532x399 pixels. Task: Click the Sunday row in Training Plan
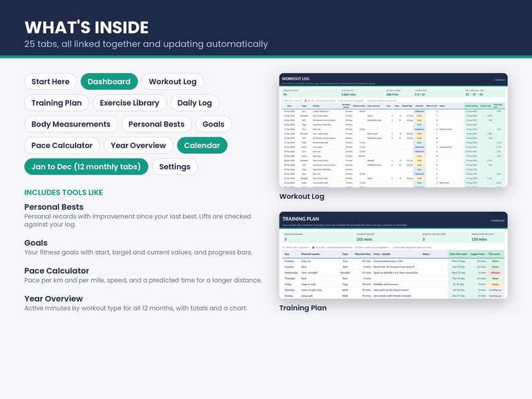pos(393,296)
